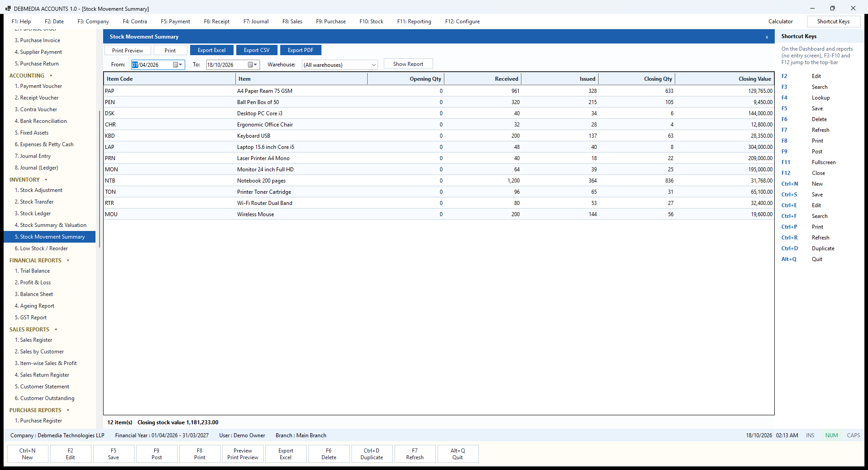Select the Wireless Mouse row

[x=438, y=214]
